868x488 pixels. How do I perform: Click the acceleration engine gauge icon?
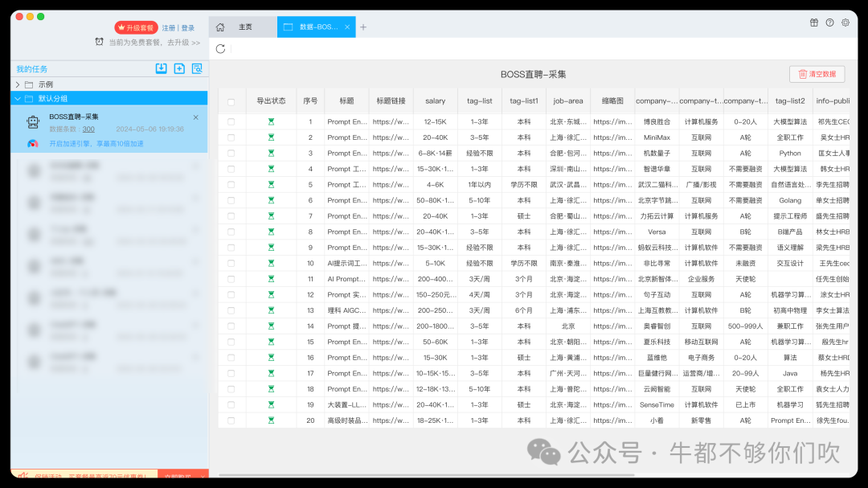click(33, 143)
